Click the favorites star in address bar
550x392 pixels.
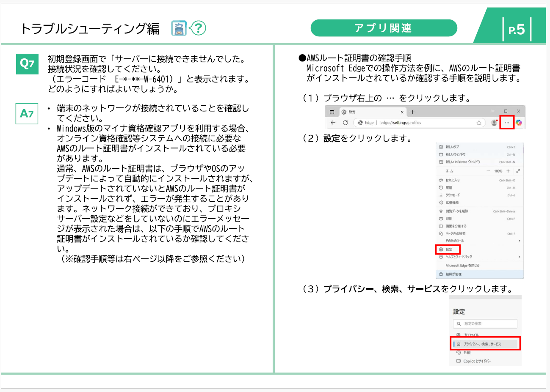[x=479, y=123]
